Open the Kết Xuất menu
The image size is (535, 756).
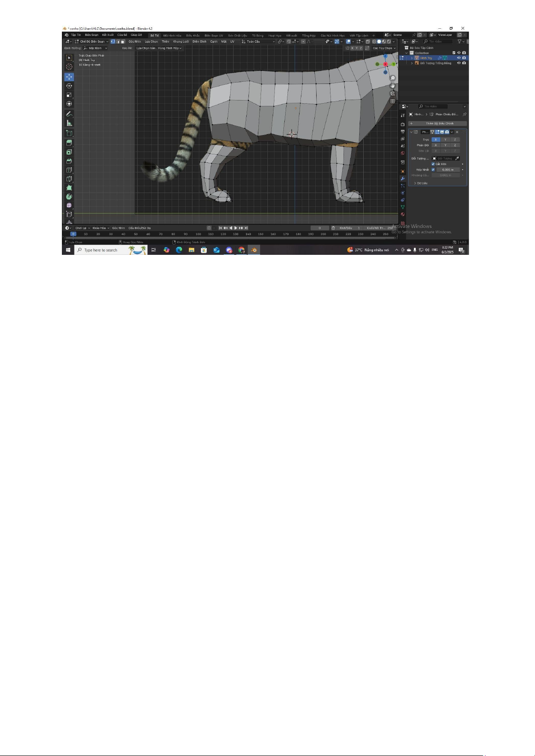click(x=108, y=35)
